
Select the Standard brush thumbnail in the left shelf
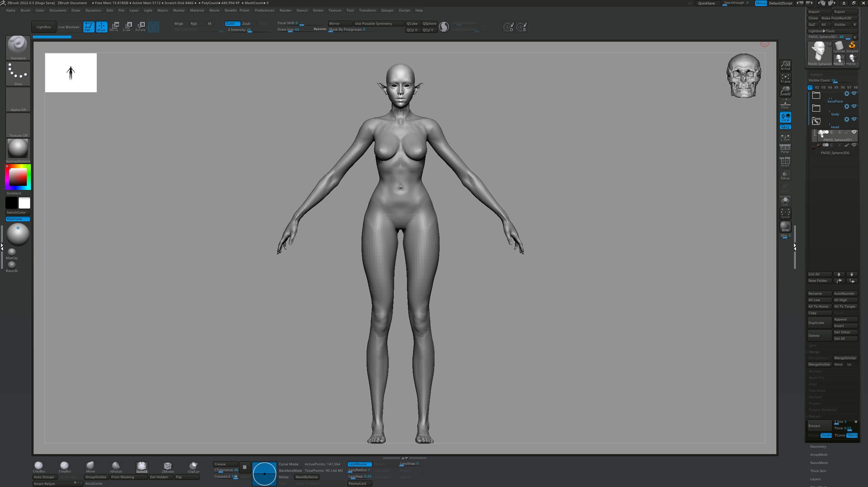[18, 48]
